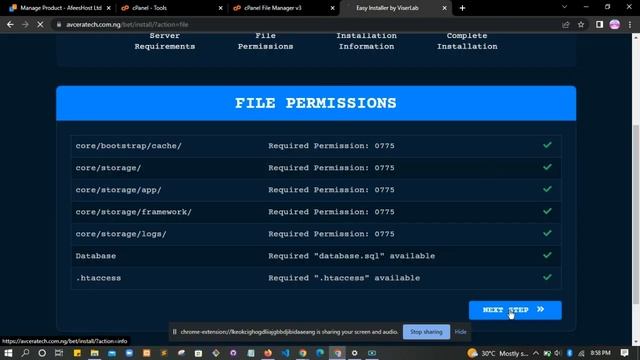The height and width of the screenshot is (360, 640).
Task: Open the tab search dropdown arrow
Action: coord(564,7)
